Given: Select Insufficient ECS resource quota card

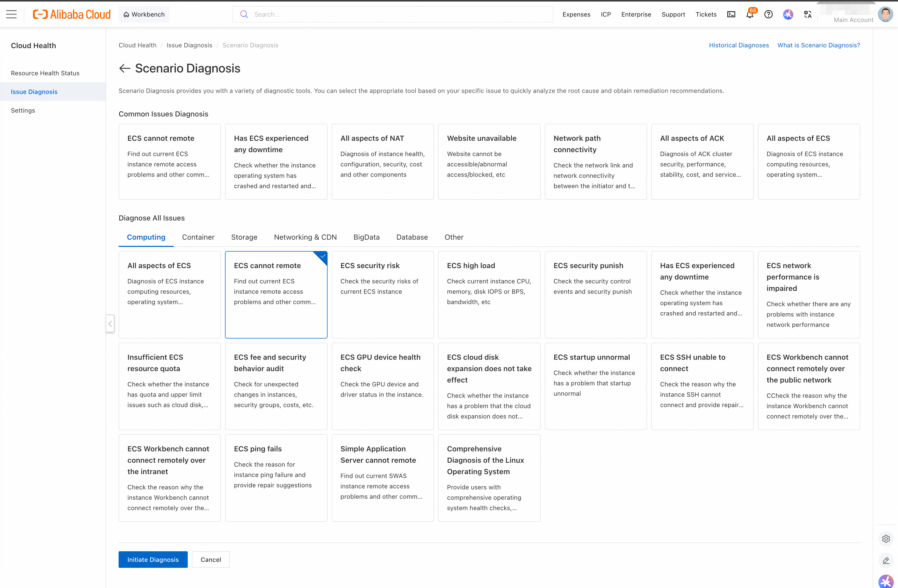Looking at the screenshot, I should pos(169,386).
